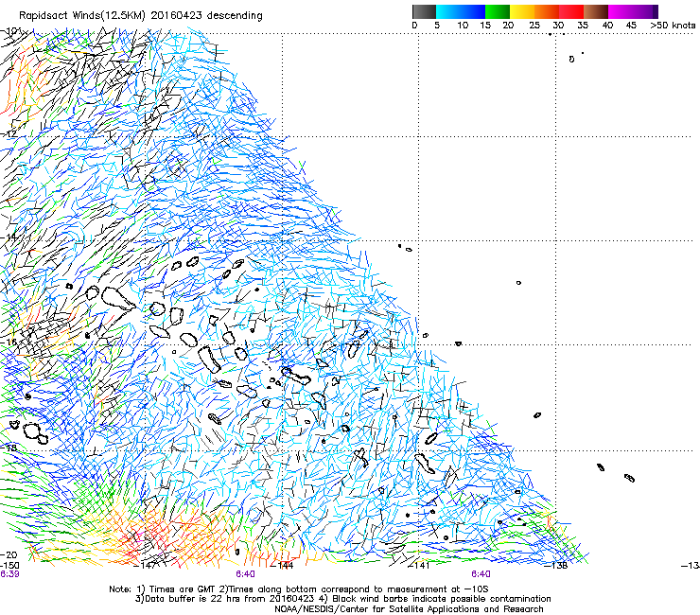
Task: Click the cyan-blue 5–15 knots color segment
Action: click(x=461, y=11)
